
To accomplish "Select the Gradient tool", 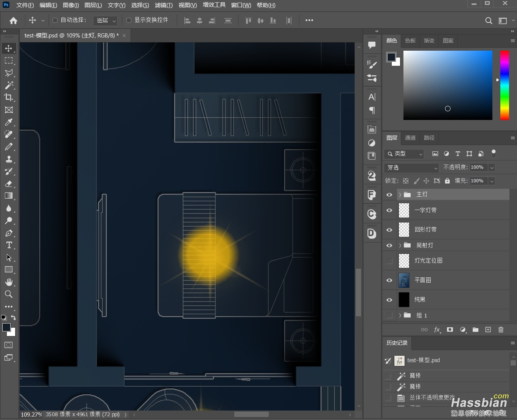I will pos(9,196).
